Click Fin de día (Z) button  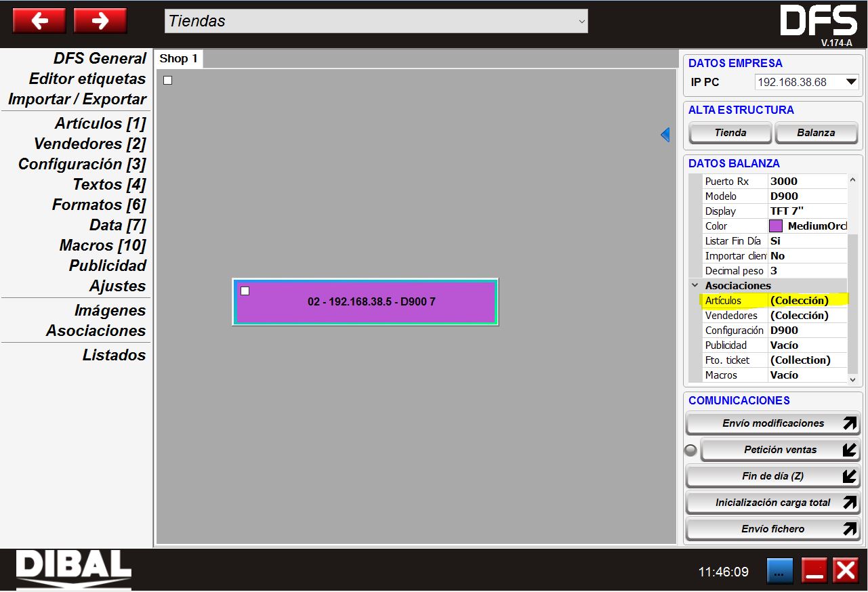click(773, 476)
